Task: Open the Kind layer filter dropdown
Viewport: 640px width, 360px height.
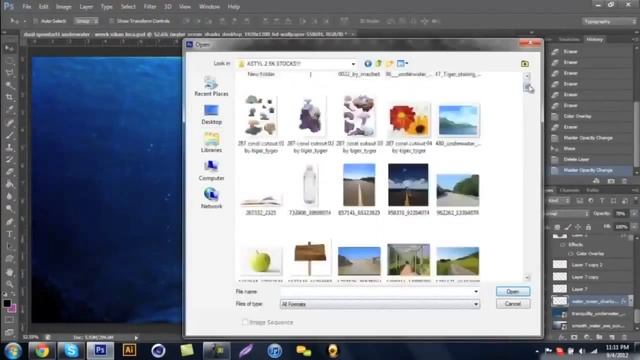Action: 559,201
